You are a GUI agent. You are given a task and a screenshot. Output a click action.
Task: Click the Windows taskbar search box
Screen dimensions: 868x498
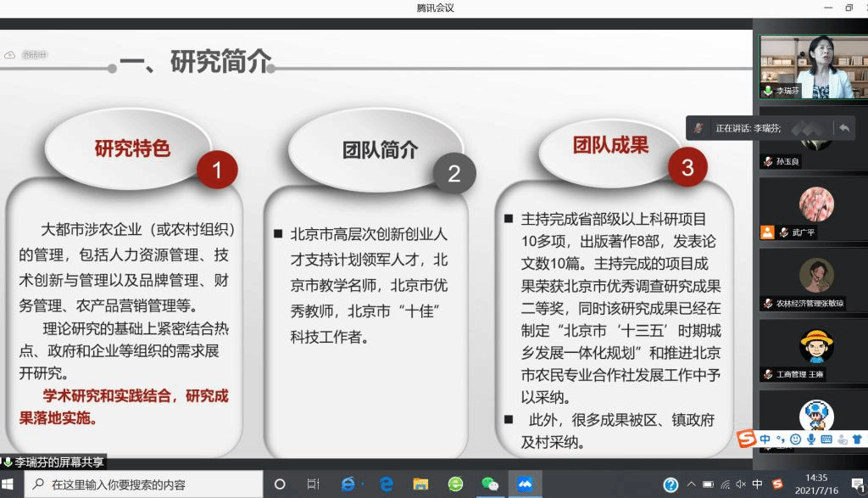click(x=144, y=484)
